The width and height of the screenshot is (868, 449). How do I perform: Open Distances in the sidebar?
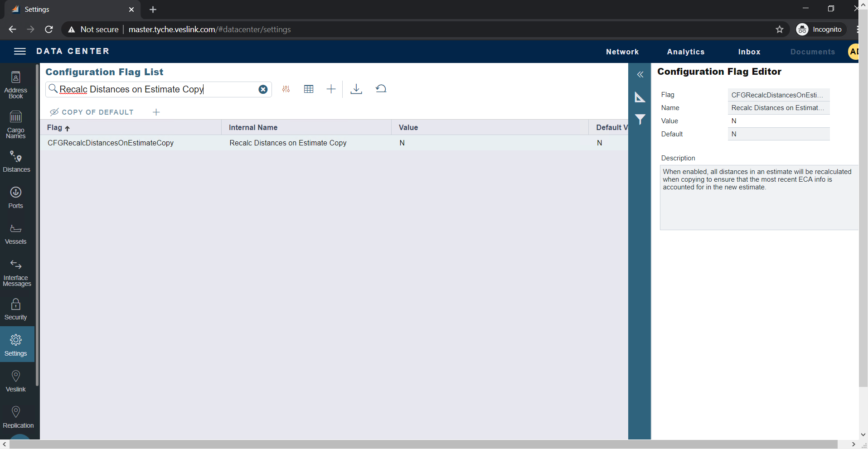[16, 162]
